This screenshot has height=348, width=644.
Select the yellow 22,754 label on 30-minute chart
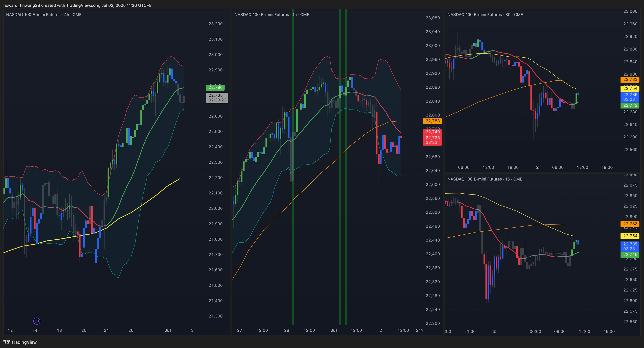click(x=630, y=89)
